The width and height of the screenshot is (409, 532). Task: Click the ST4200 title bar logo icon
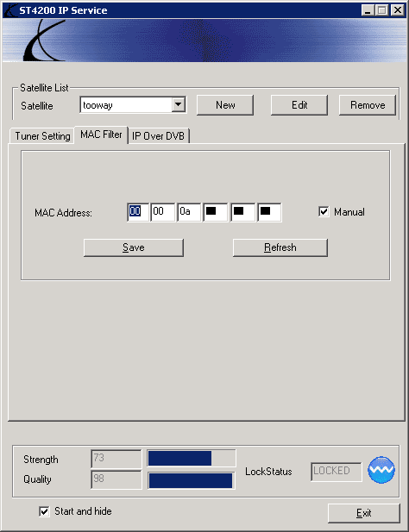point(10,10)
